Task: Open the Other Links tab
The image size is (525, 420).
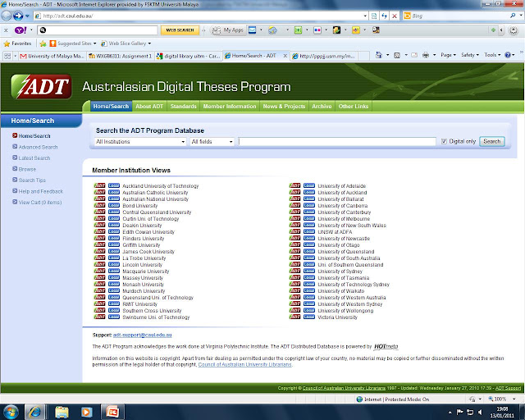Action: (x=354, y=106)
